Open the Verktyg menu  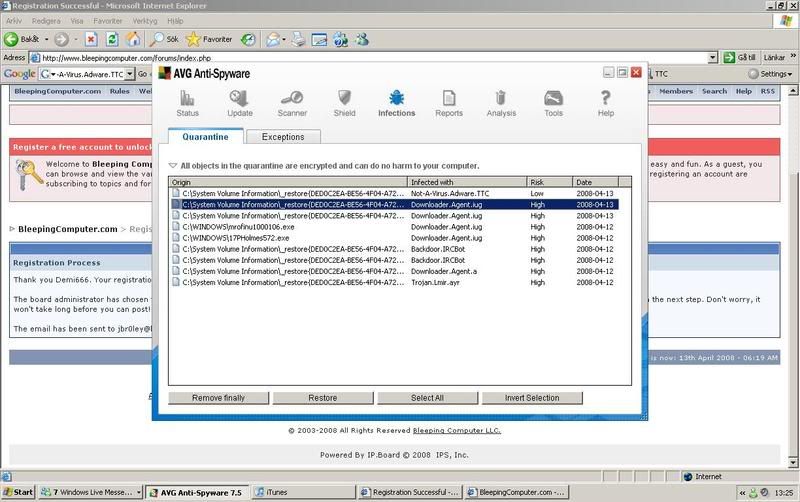click(x=145, y=21)
